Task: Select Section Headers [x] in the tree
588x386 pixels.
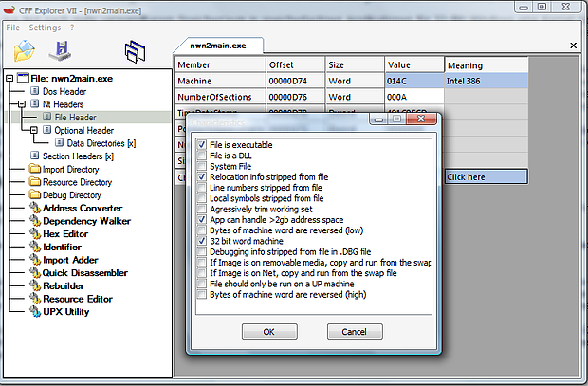Action: click(77, 156)
